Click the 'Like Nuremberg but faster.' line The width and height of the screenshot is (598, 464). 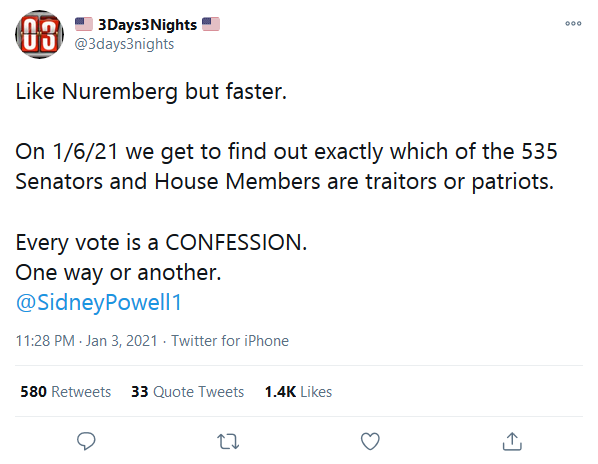tap(151, 92)
